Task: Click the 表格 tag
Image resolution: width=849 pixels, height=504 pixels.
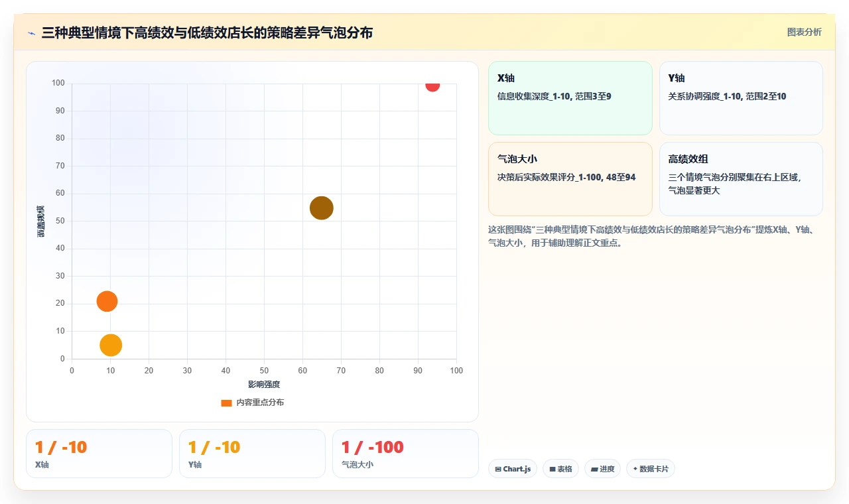Action: coord(560,469)
